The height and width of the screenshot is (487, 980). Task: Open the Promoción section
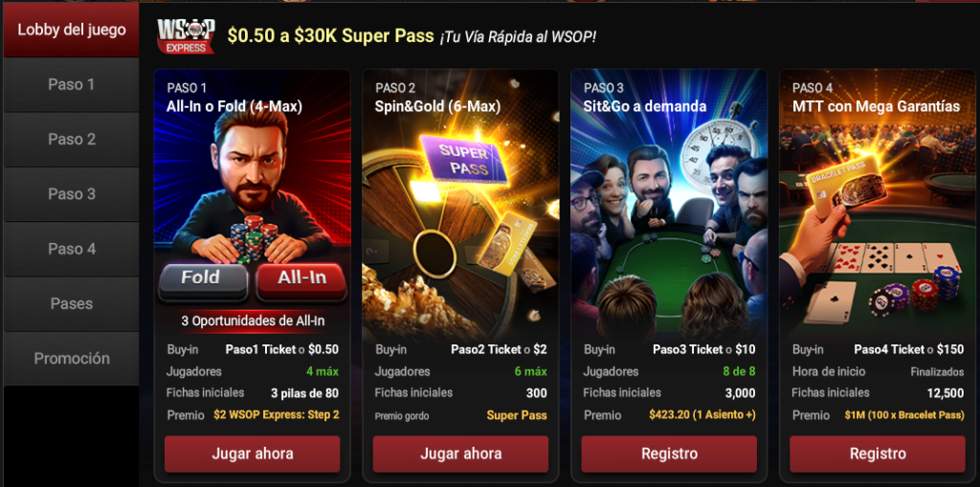[71, 359]
